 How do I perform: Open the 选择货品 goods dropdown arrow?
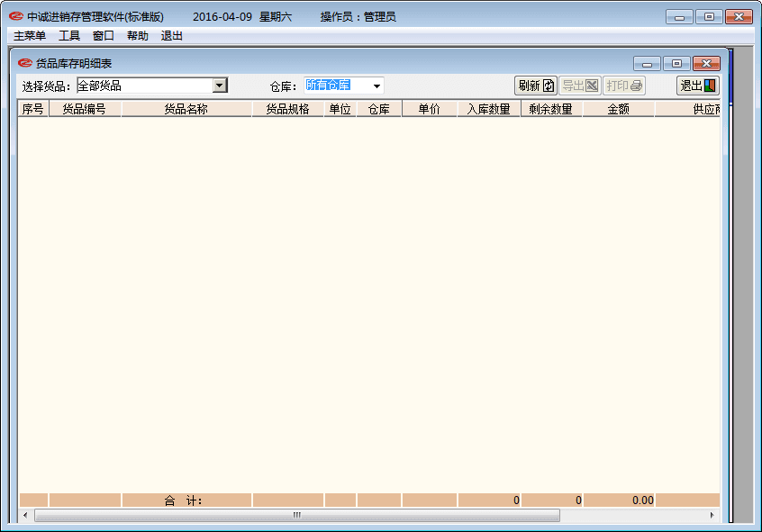(219, 86)
